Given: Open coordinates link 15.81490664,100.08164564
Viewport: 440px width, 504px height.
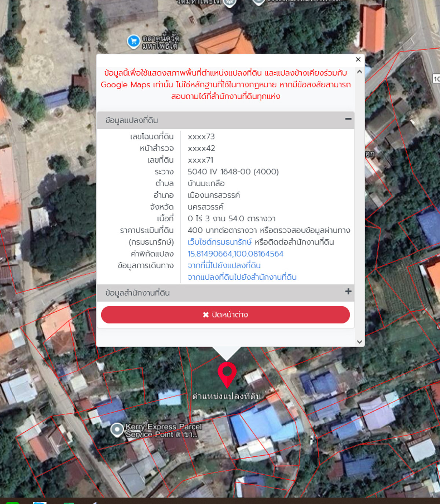Looking at the screenshot, I should tap(235, 254).
